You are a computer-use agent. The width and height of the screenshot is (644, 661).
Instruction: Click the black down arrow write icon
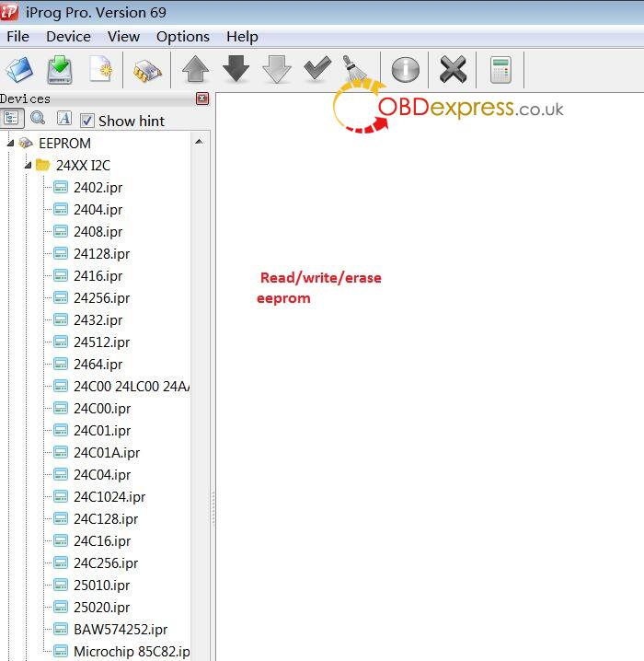pos(236,70)
